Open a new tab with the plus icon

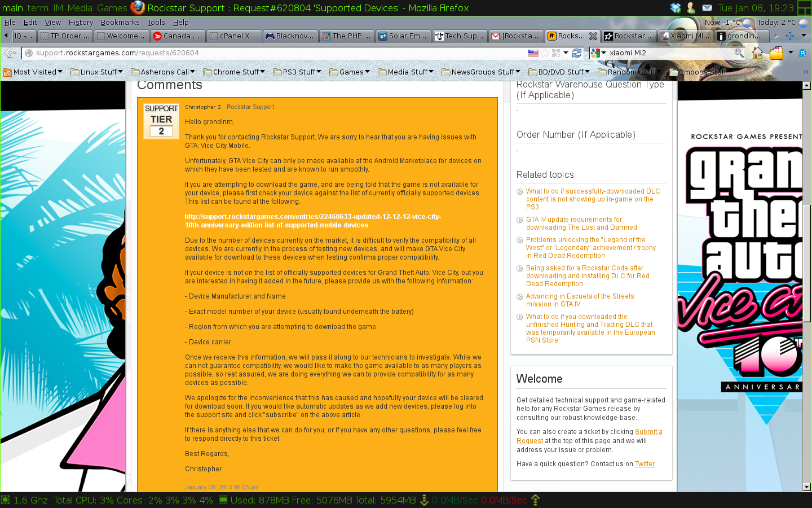790,36
